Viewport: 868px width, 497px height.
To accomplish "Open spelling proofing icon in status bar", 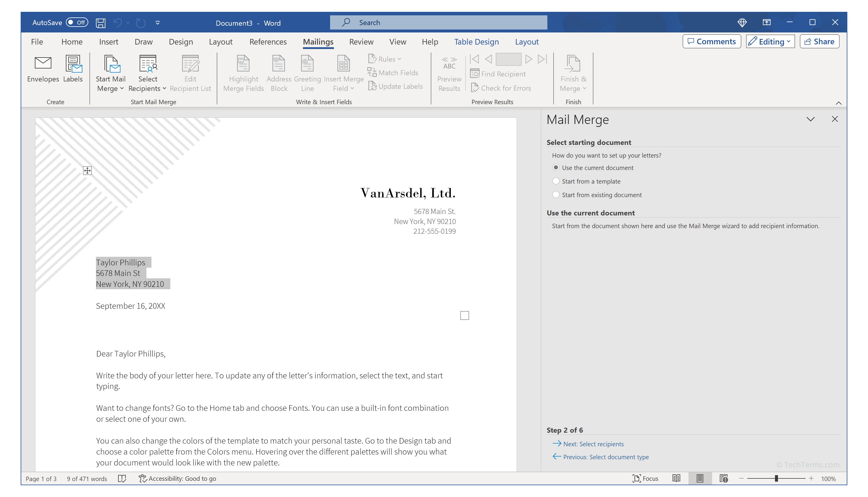I will click(x=122, y=479).
